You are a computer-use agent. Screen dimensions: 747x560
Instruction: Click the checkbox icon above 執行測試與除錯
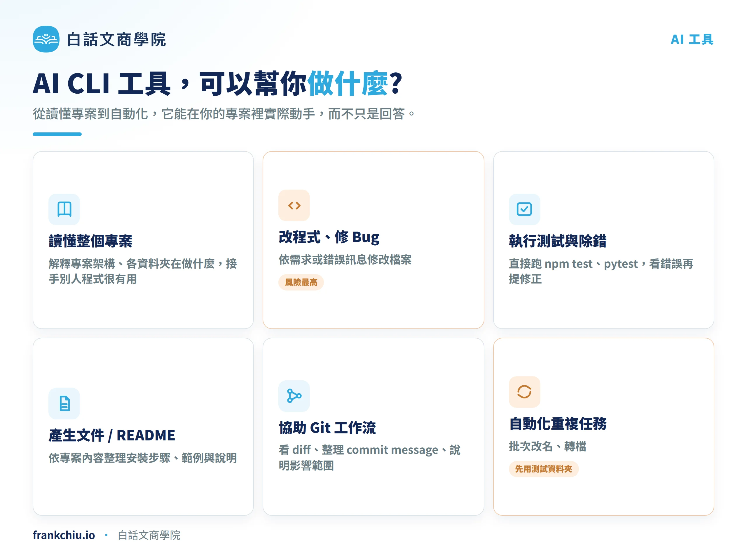pos(524,209)
